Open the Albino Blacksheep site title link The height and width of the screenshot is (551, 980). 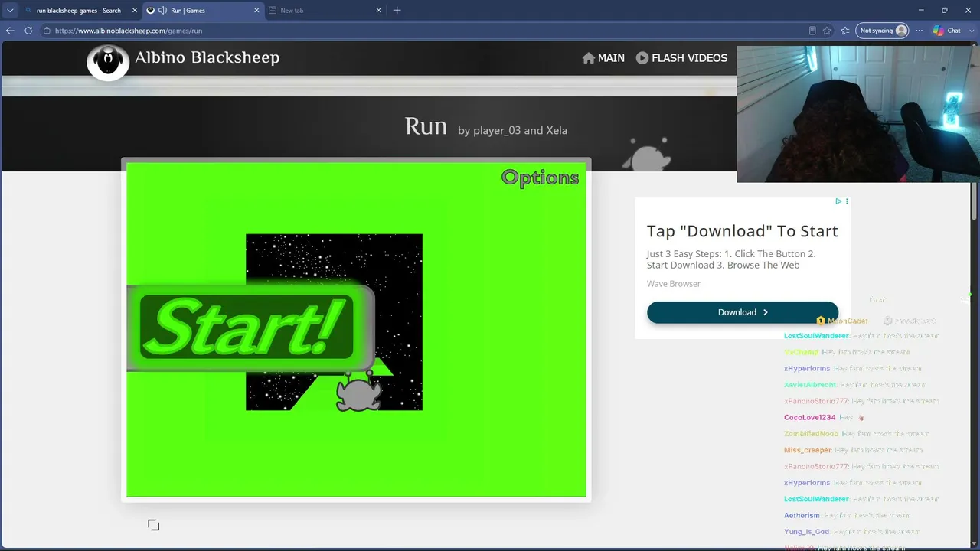pyautogui.click(x=207, y=57)
